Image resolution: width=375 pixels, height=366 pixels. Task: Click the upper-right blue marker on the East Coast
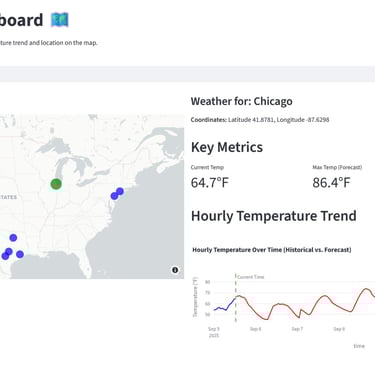pos(120,191)
